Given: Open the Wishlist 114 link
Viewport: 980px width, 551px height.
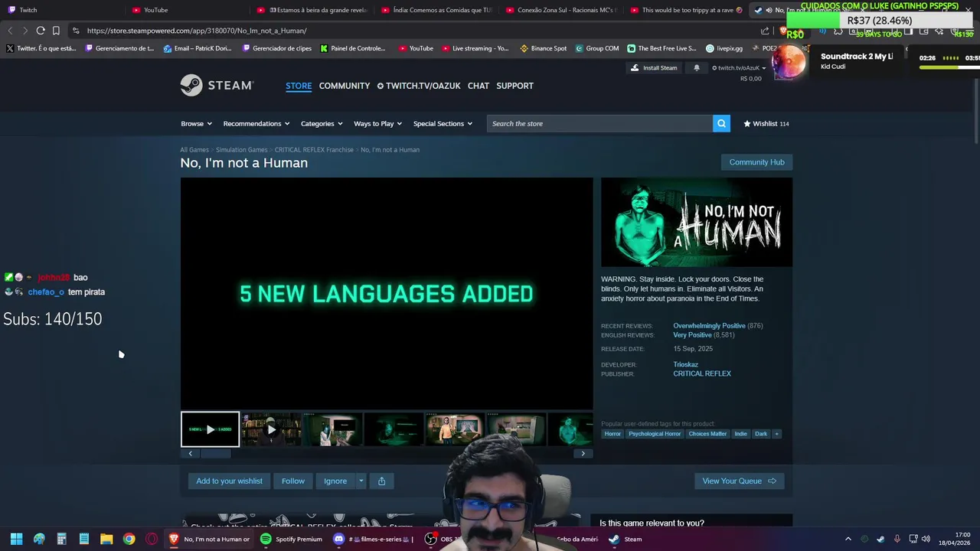Looking at the screenshot, I should click(x=766, y=123).
